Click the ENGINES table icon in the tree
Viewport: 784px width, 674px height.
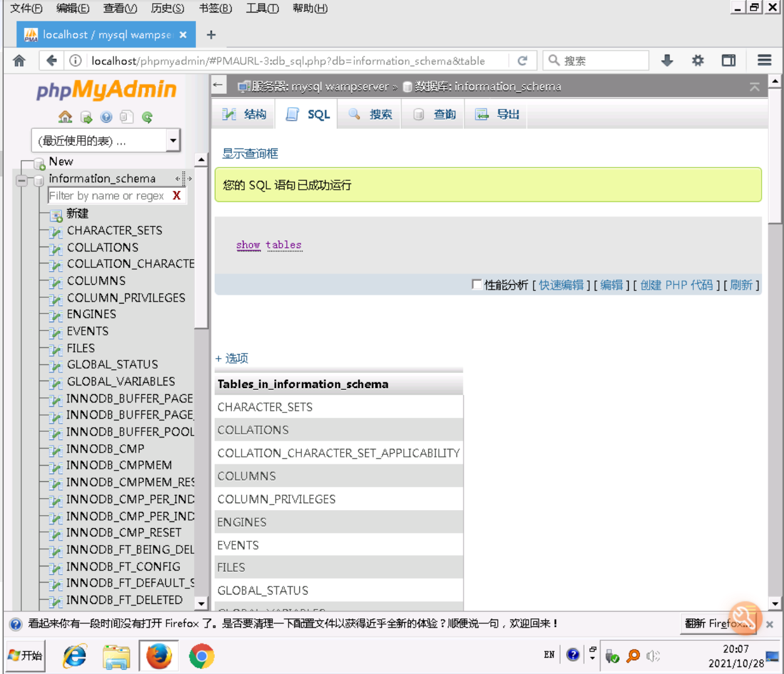[56, 315]
